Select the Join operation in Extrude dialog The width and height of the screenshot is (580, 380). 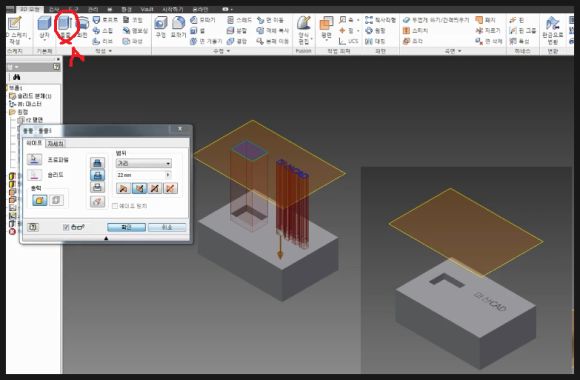pos(97,163)
